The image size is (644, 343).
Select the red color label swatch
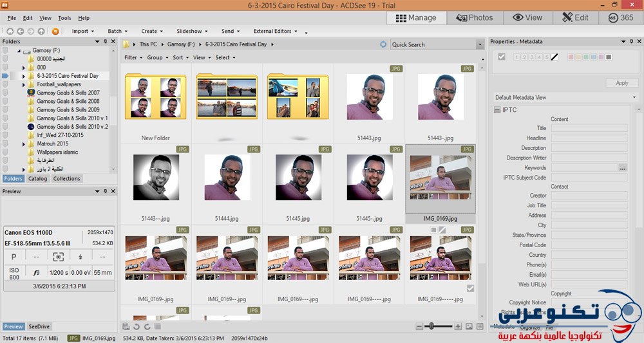pos(571,57)
